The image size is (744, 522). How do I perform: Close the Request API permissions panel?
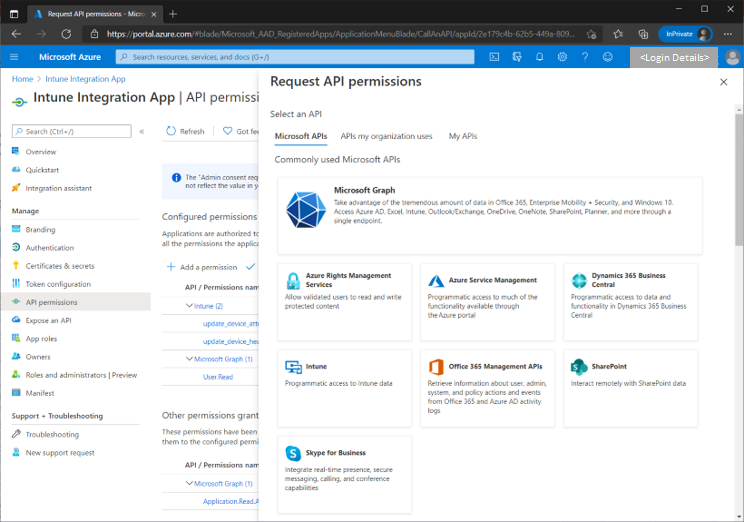click(x=723, y=82)
